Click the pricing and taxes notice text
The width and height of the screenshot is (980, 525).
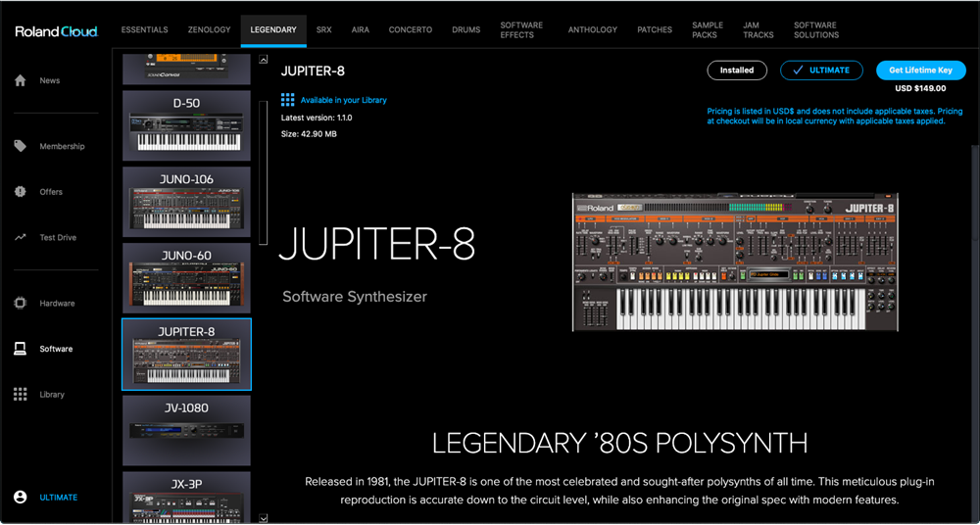pos(835,117)
